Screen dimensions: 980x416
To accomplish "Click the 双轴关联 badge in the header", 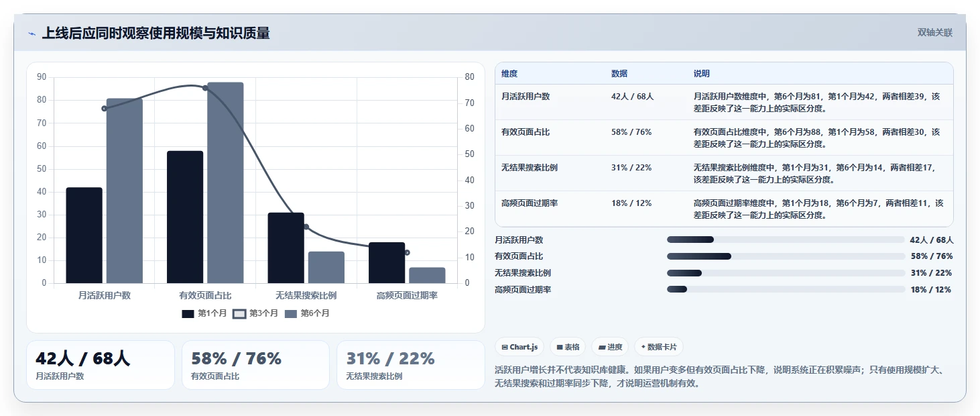I will [x=935, y=33].
